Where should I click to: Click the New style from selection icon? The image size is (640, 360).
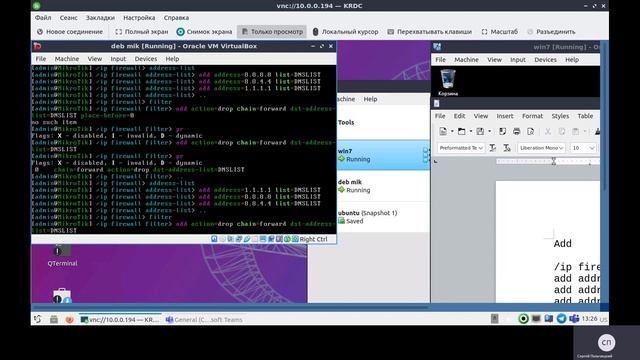coord(507,148)
